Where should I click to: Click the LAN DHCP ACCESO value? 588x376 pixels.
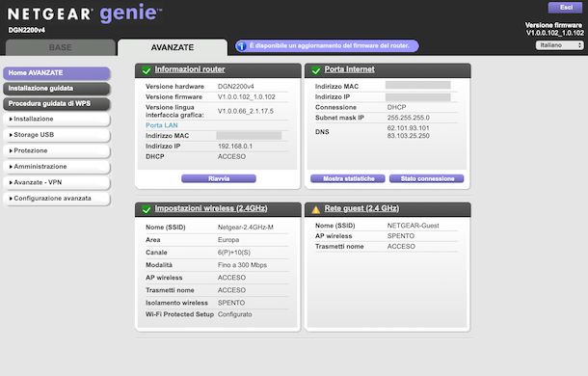[231, 157]
